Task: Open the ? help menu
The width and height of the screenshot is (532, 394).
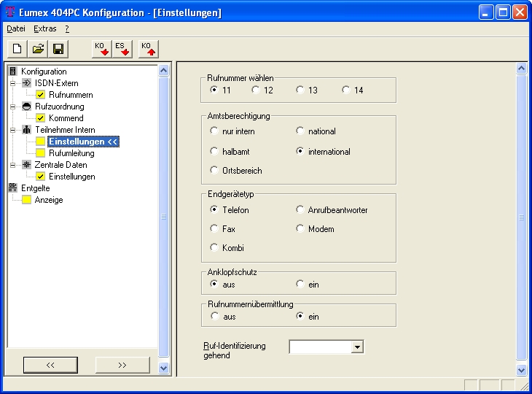Action: pyautogui.click(x=67, y=29)
